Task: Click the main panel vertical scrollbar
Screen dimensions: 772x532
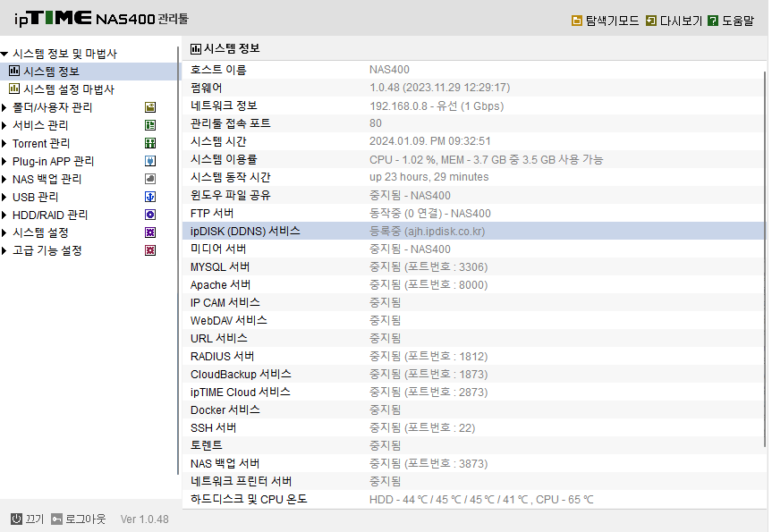Action: (x=765, y=259)
